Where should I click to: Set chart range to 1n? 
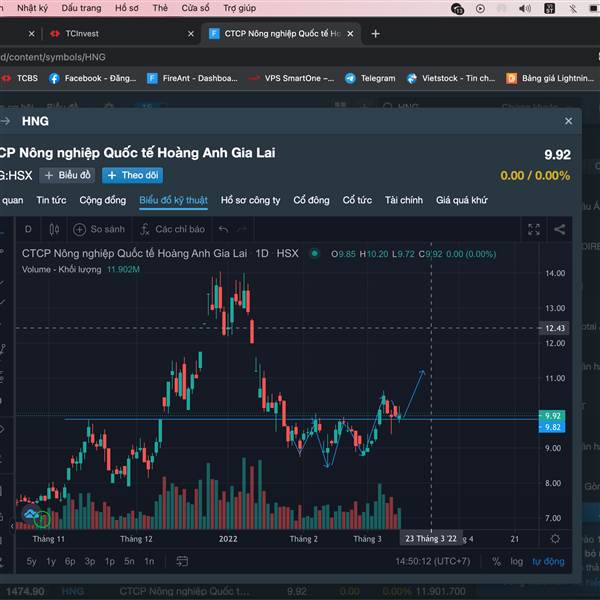pos(149,561)
